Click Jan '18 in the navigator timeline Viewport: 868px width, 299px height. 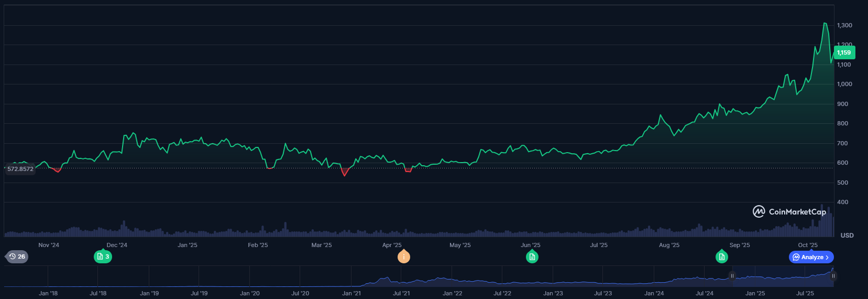click(x=48, y=293)
